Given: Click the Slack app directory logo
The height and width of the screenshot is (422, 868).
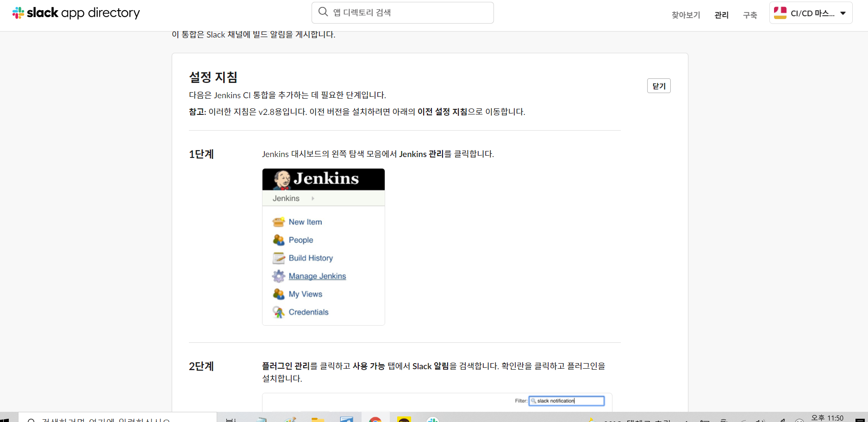Looking at the screenshot, I should 76,13.
